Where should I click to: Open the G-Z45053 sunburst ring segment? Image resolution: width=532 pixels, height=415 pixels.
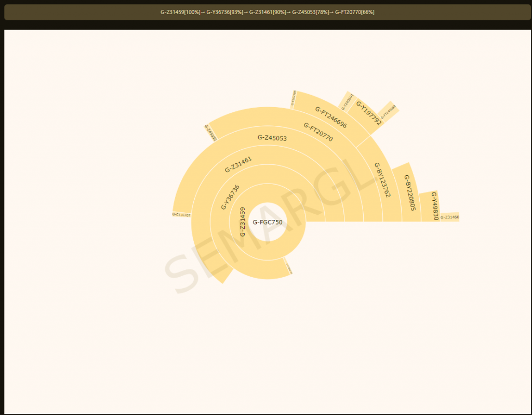(272, 138)
